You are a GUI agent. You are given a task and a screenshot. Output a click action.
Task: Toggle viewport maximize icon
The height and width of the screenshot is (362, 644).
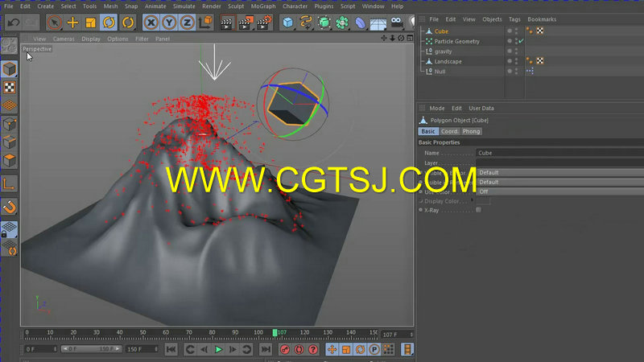point(410,38)
